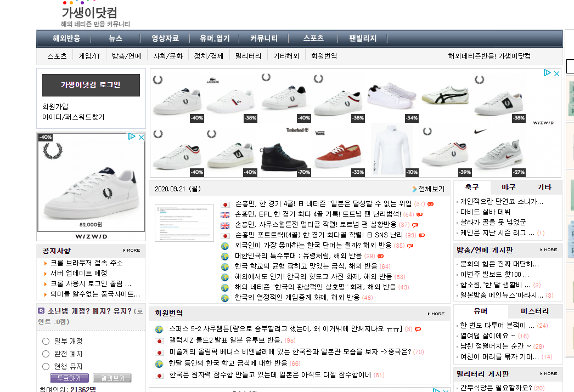Click the 투표하기 vote button
The image size is (574, 392).
(69, 378)
